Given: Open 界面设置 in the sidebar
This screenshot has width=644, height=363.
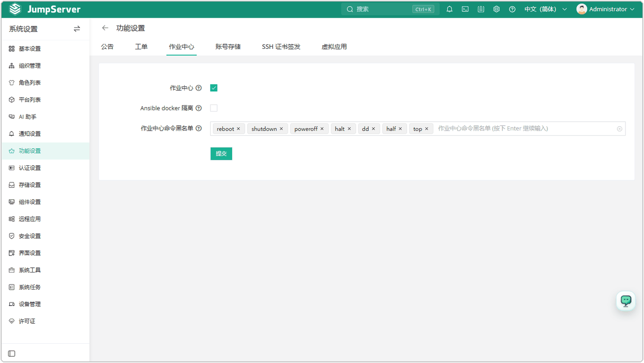Looking at the screenshot, I should (x=45, y=253).
